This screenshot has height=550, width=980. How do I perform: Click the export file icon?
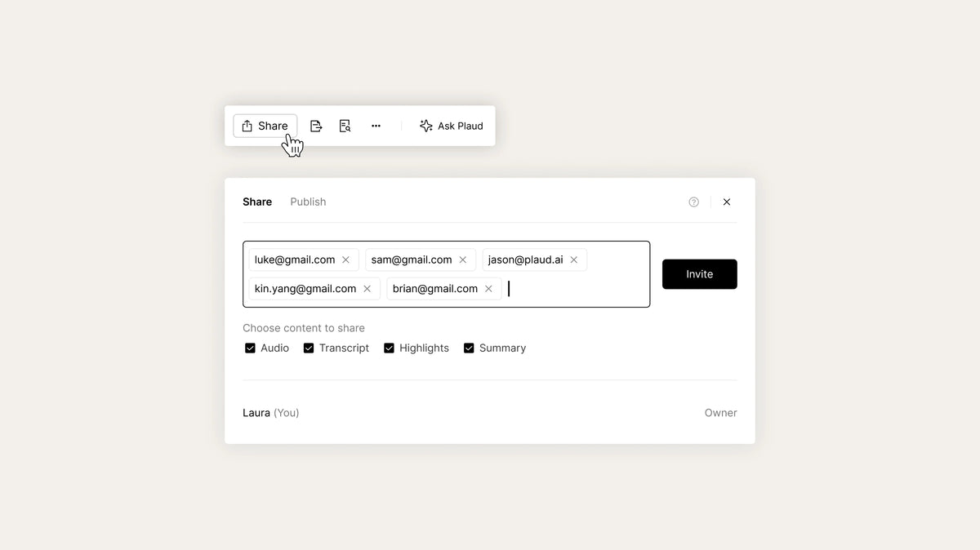coord(316,126)
